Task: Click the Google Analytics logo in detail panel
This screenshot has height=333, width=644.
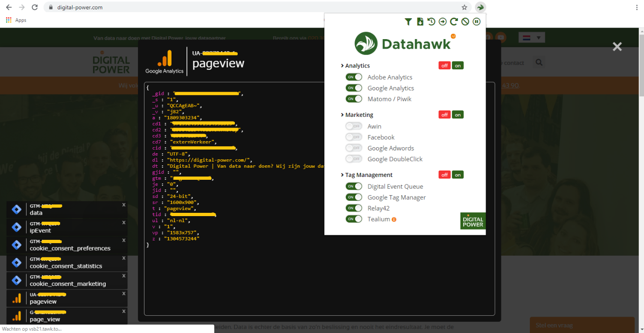Action: point(164,61)
